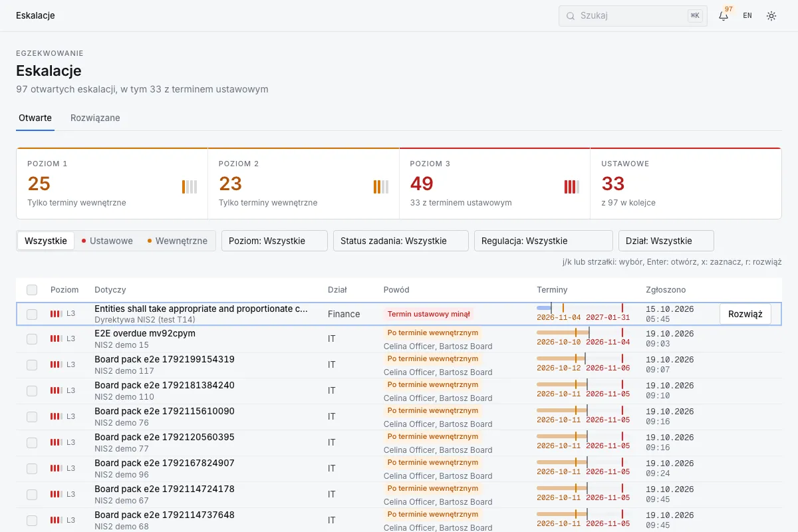Click the L3 level icon for Board pack e2e 1792199154319
The image size is (798, 532).
57,364
